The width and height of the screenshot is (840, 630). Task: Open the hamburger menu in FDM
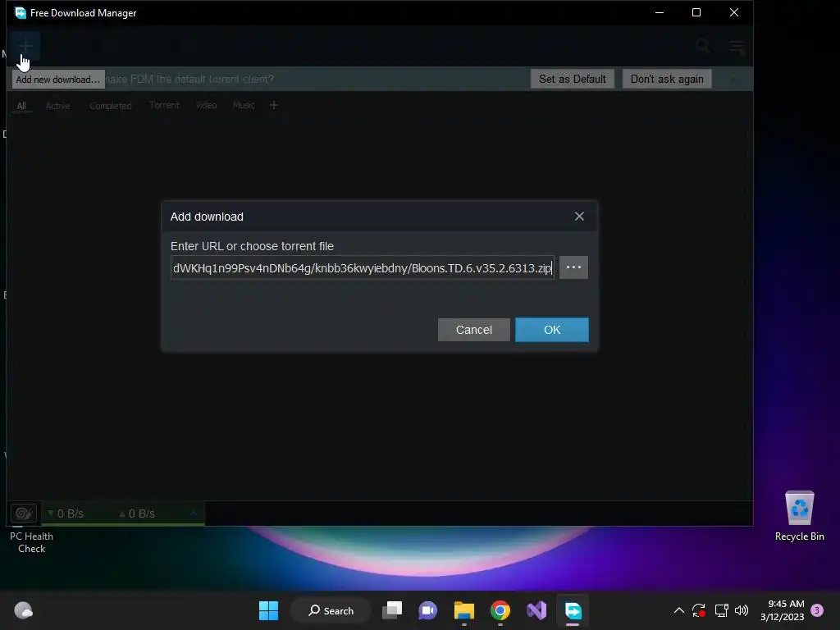737,47
